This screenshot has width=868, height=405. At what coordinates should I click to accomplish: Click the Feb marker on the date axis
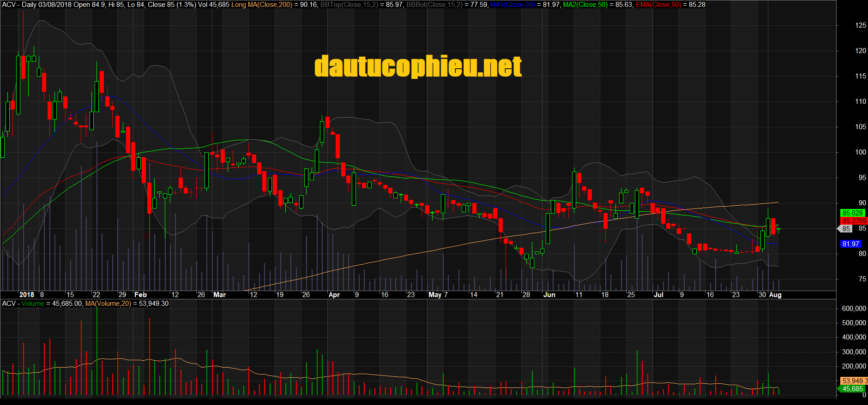pos(140,295)
